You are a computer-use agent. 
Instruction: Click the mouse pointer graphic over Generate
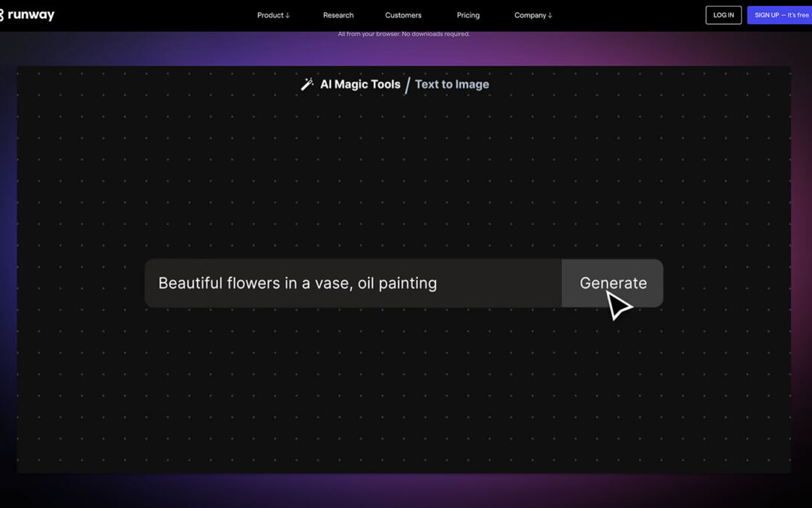[619, 304]
